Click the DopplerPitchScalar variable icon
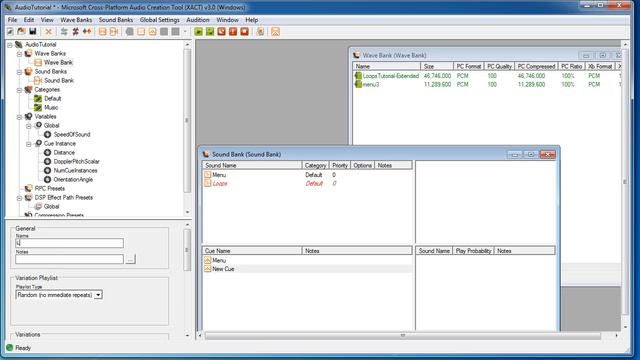640x360 pixels. 47,161
